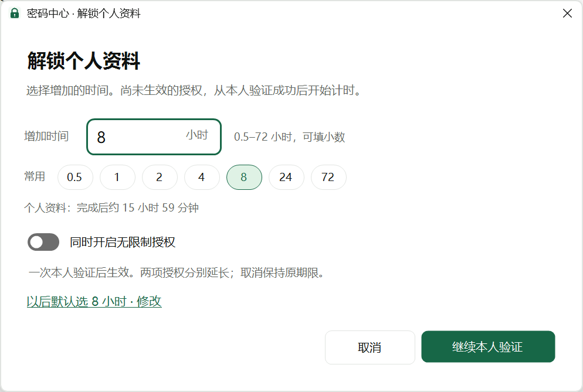Toggle 同时开启无限制授权 switch
The image size is (583, 392).
coord(43,242)
